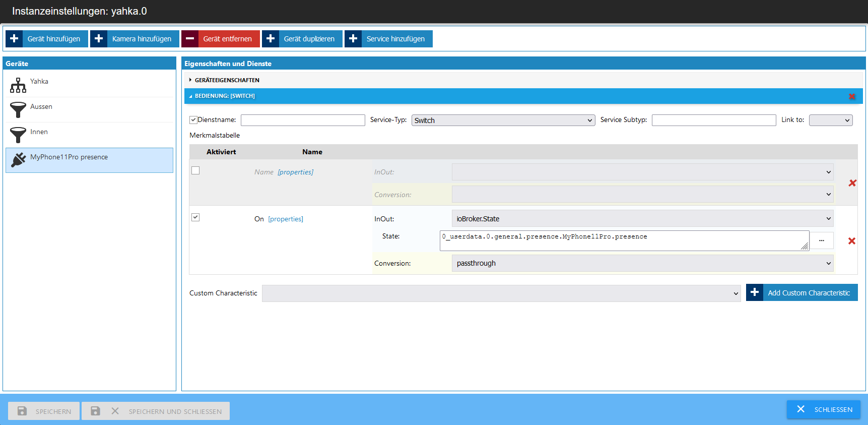Image resolution: width=868 pixels, height=425 pixels.
Task: Open properties link for Name characteristic
Action: 295,172
